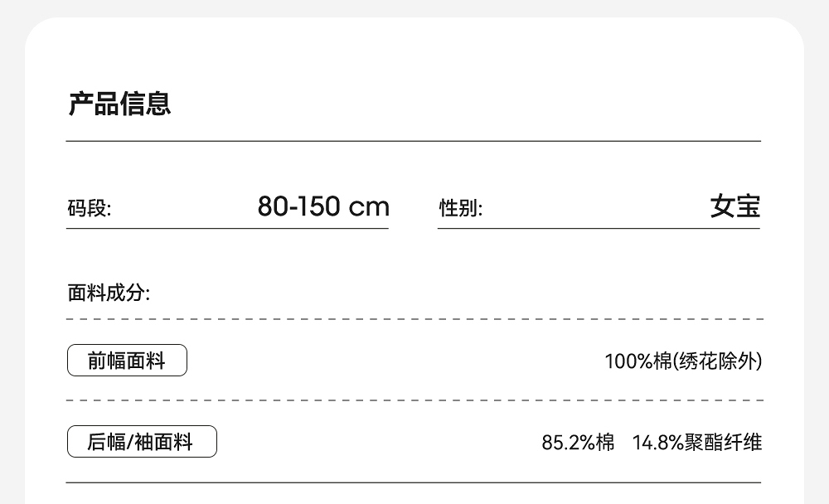The image size is (829, 504).
Task: Click the solid divider below 产品信息
Action: point(414,142)
